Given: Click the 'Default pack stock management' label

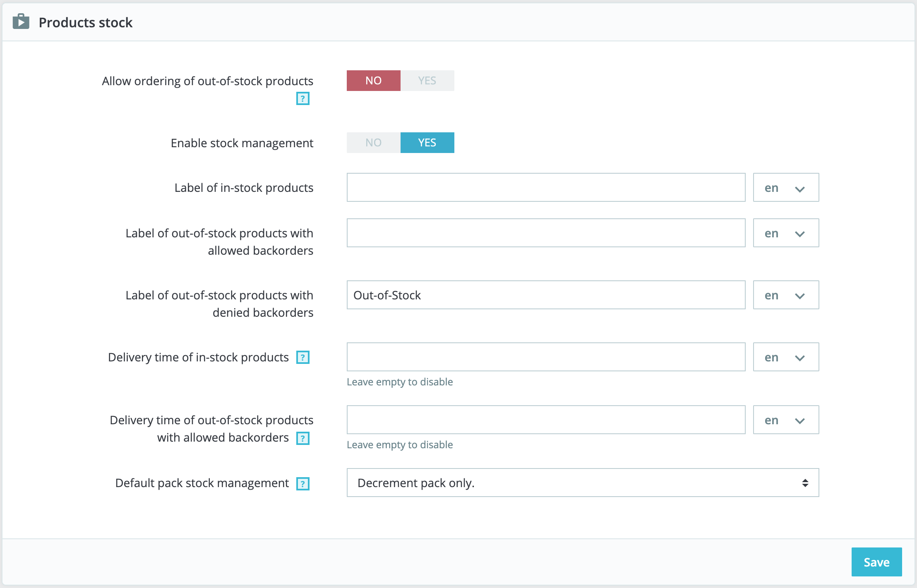Looking at the screenshot, I should 202,483.
